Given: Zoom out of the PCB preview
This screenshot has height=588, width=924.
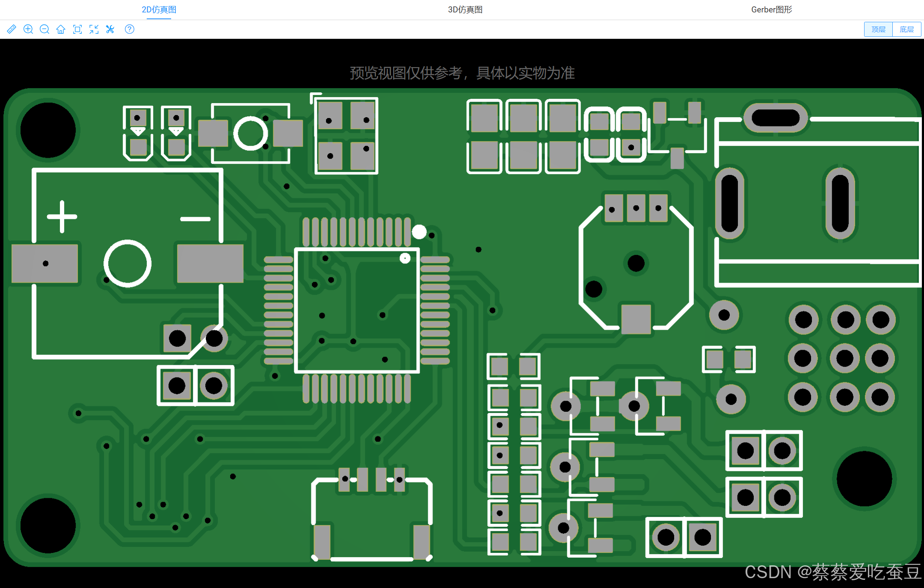Looking at the screenshot, I should coord(44,29).
